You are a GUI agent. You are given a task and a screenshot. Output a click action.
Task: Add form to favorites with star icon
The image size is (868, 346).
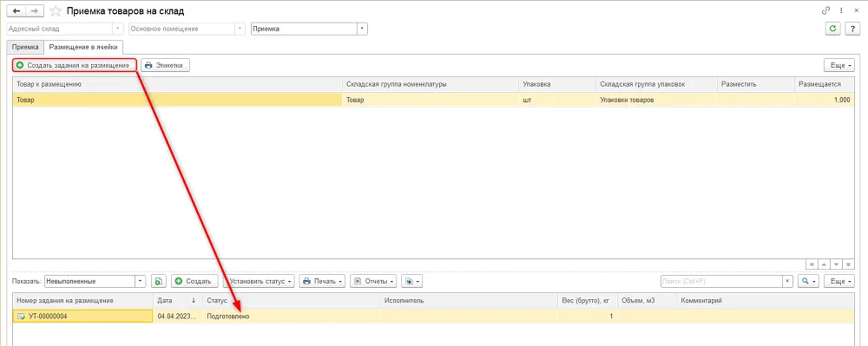(56, 10)
